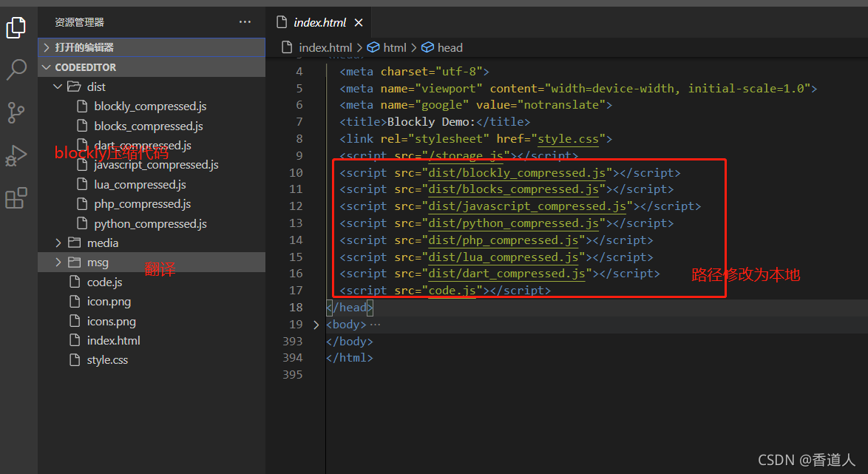This screenshot has width=868, height=474.
Task: Click the closing head tag on line 18
Action: click(x=350, y=308)
